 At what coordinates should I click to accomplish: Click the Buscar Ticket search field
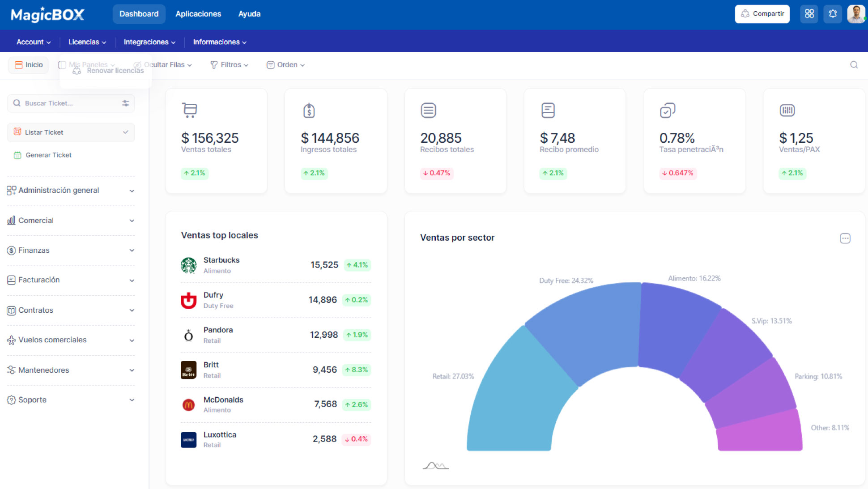pyautogui.click(x=71, y=103)
